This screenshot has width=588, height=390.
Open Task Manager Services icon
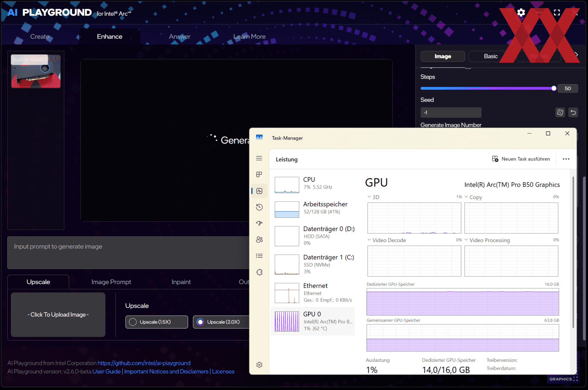tap(259, 272)
